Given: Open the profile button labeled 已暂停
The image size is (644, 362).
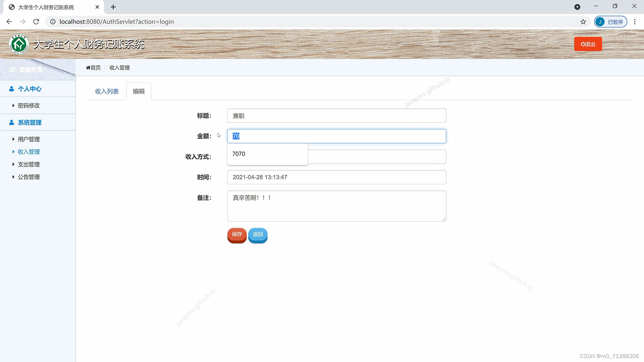Looking at the screenshot, I should coord(611,21).
